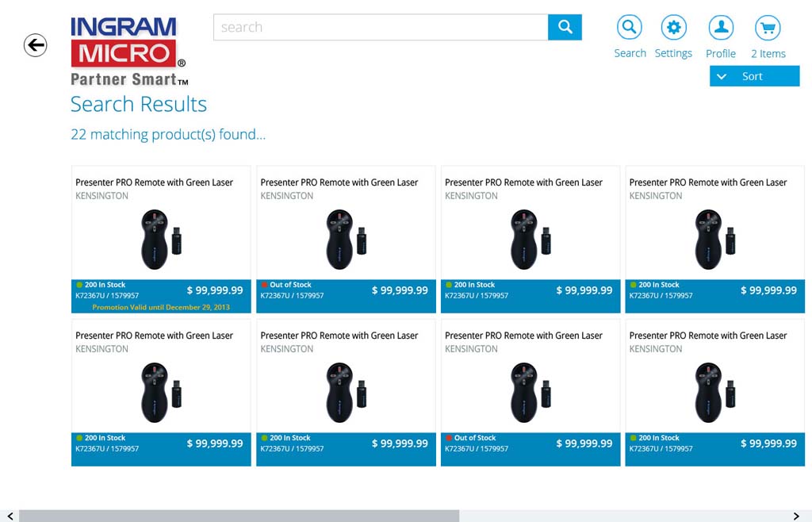Viewport: 812px width, 522px height.
Task: Open the circular Search icon
Action: pyautogui.click(x=630, y=28)
